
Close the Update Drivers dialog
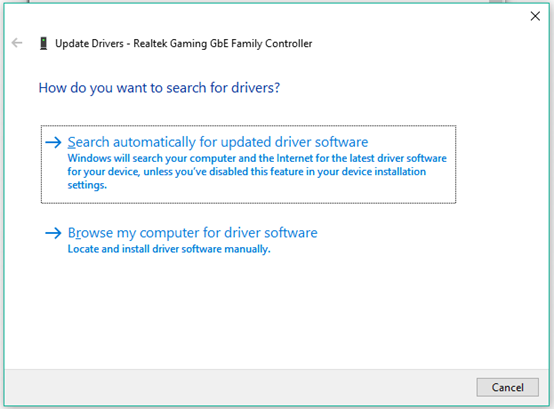535,16
